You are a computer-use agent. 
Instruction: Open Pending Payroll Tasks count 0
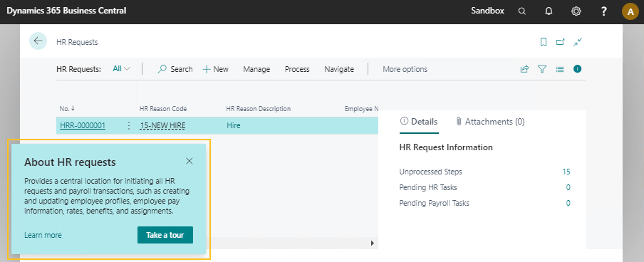coord(568,203)
